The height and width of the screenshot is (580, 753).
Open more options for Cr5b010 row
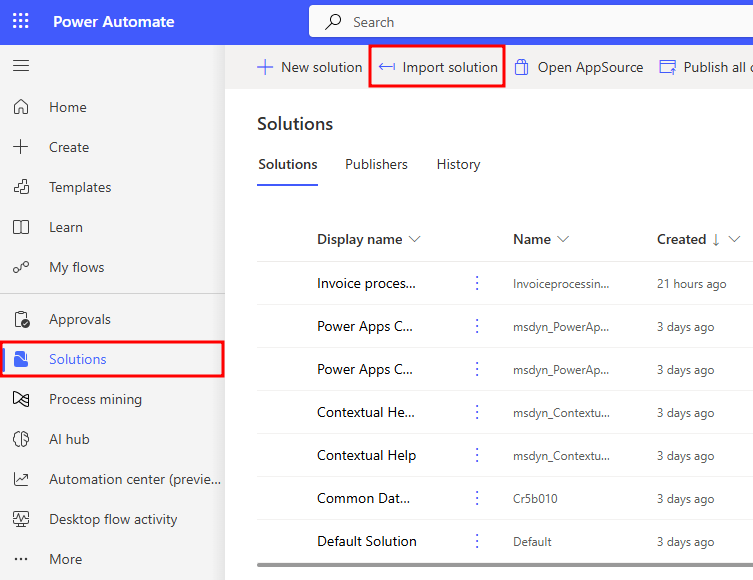pos(477,498)
